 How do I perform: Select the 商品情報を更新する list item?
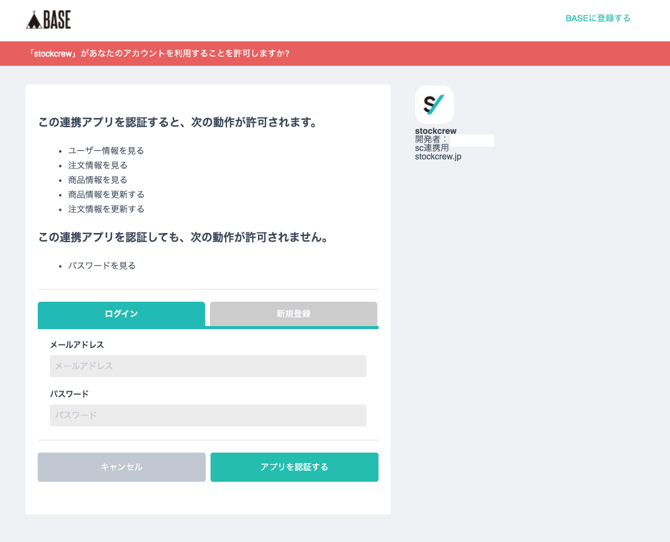pyautogui.click(x=106, y=194)
